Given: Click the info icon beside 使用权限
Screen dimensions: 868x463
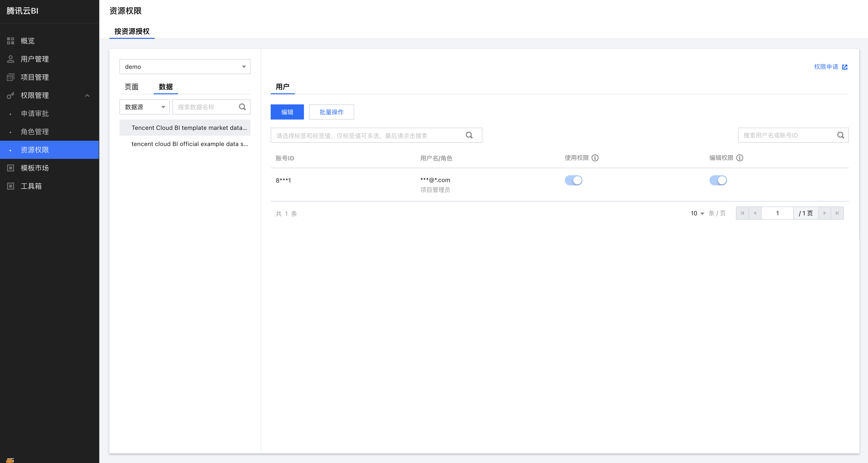Looking at the screenshot, I should (595, 158).
